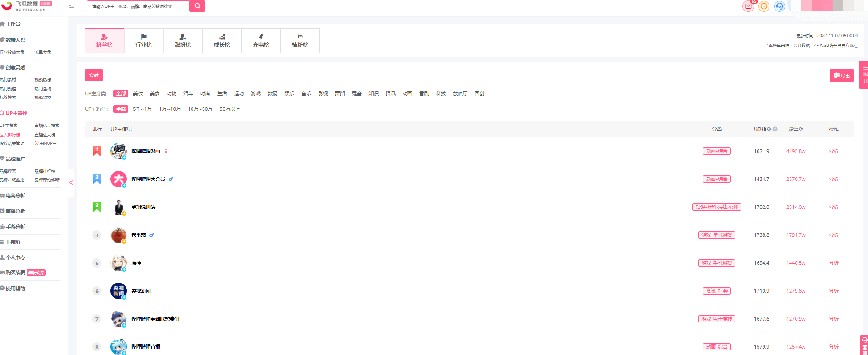
Task: Switch to the 涨粉榜 tab
Action: (183, 41)
